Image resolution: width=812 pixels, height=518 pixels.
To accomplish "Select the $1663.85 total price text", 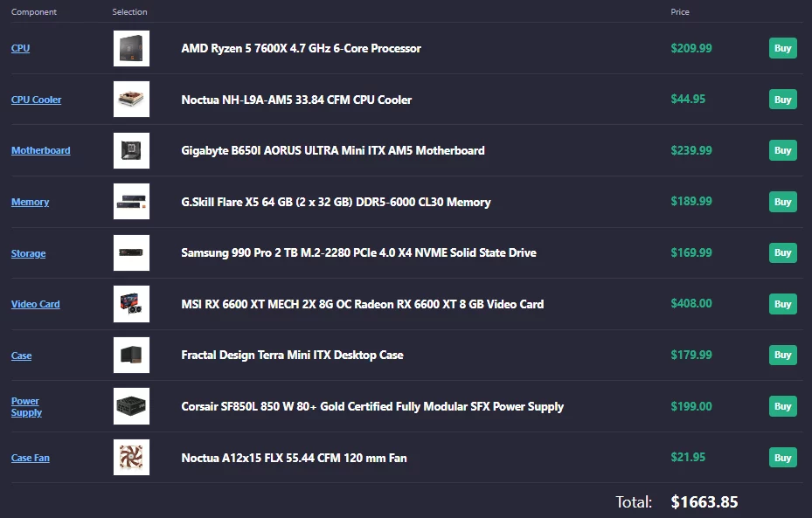I will click(704, 501).
